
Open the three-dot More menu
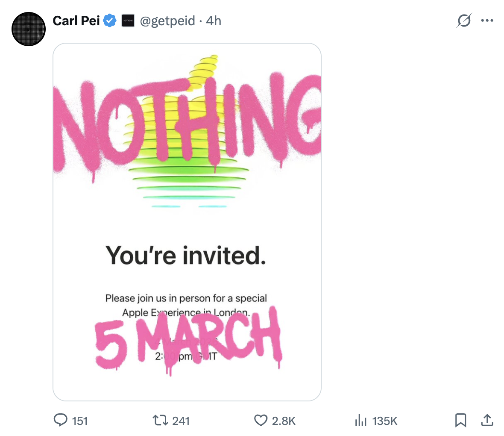487,21
